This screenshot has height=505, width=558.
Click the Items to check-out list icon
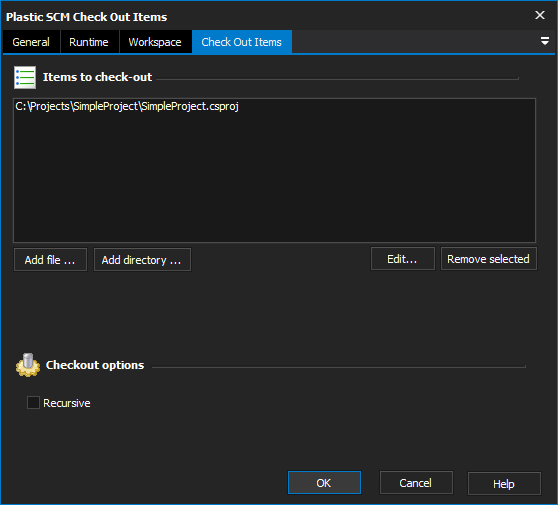coord(25,77)
